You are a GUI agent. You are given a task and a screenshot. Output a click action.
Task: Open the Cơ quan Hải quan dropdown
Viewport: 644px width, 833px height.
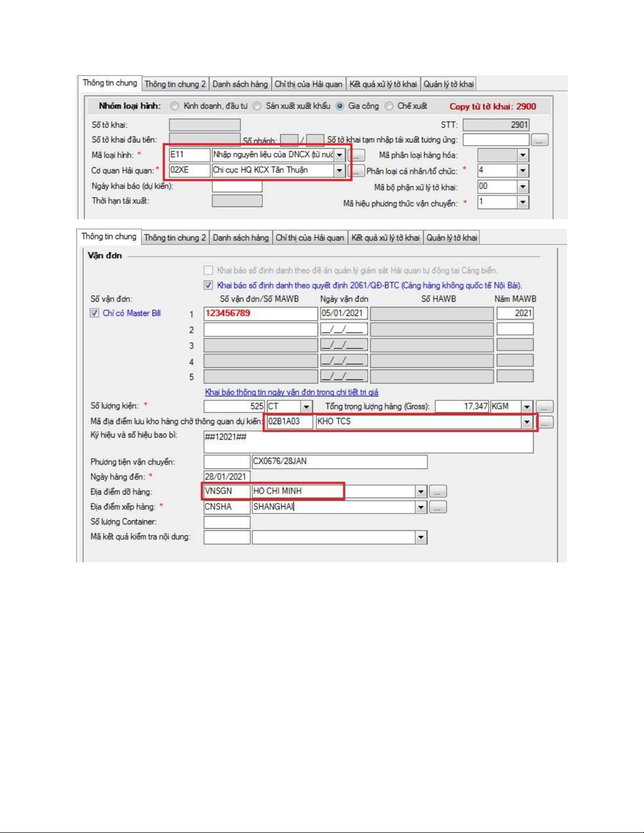[x=340, y=170]
